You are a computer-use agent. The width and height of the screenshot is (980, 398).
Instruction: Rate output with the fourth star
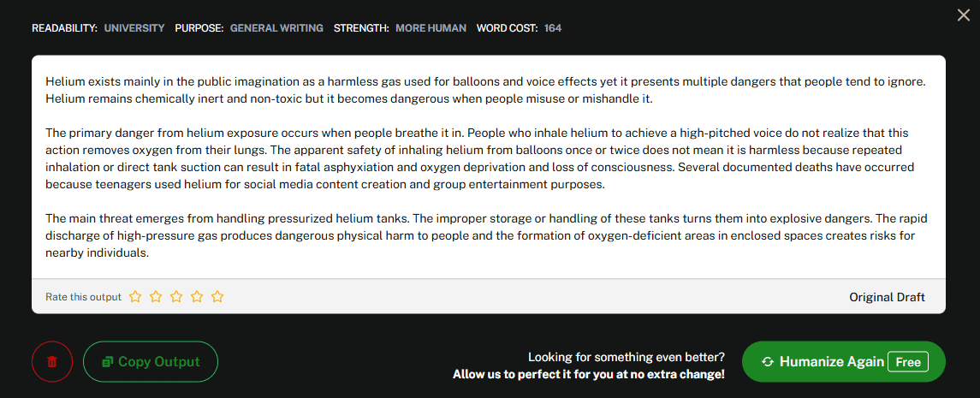197,297
